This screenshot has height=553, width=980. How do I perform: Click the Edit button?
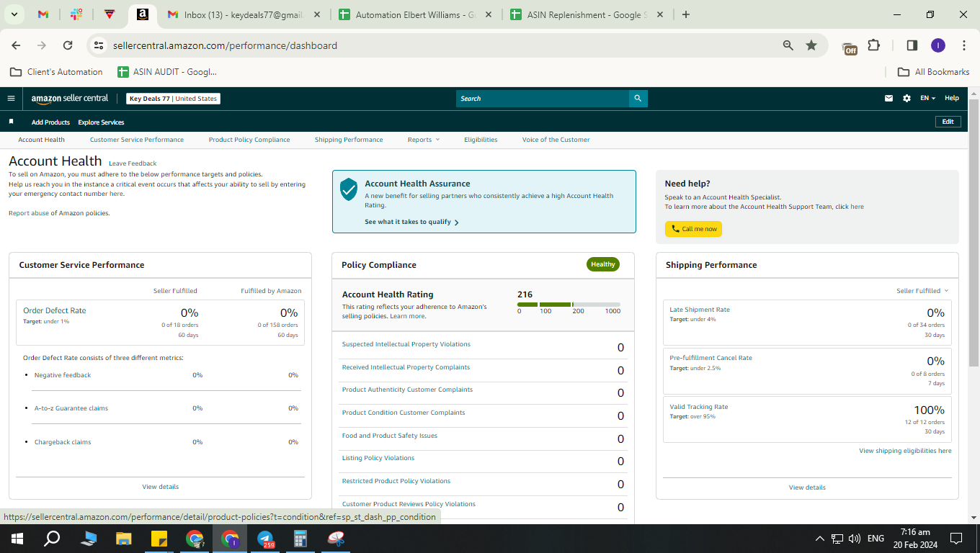click(948, 122)
